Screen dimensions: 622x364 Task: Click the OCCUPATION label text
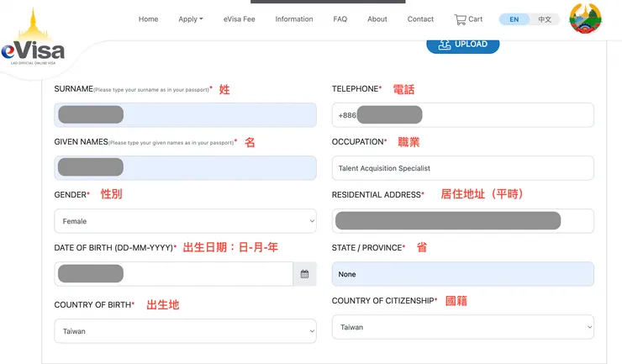tap(358, 142)
